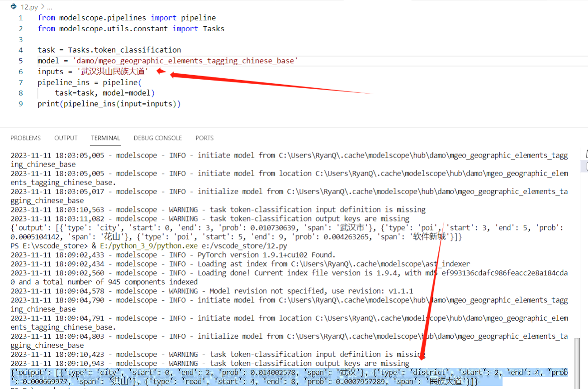Screen dimensions: 588x389
Task: Click the 18:03:11,082 output keys warning
Action: click(x=210, y=219)
